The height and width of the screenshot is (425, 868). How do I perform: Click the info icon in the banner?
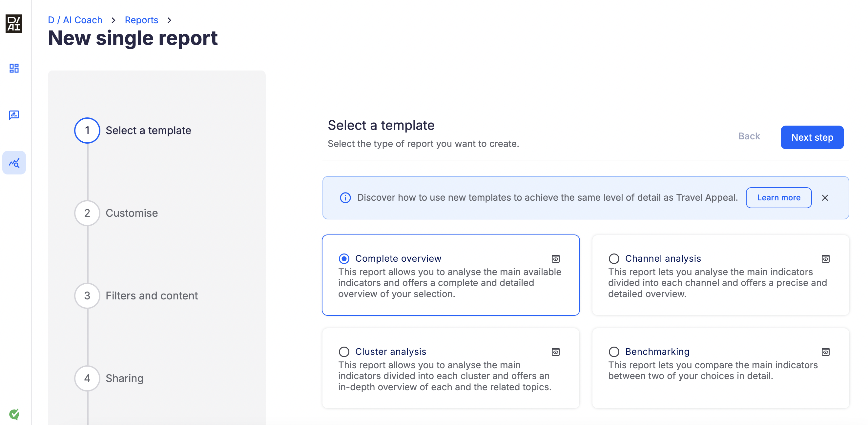tap(345, 198)
